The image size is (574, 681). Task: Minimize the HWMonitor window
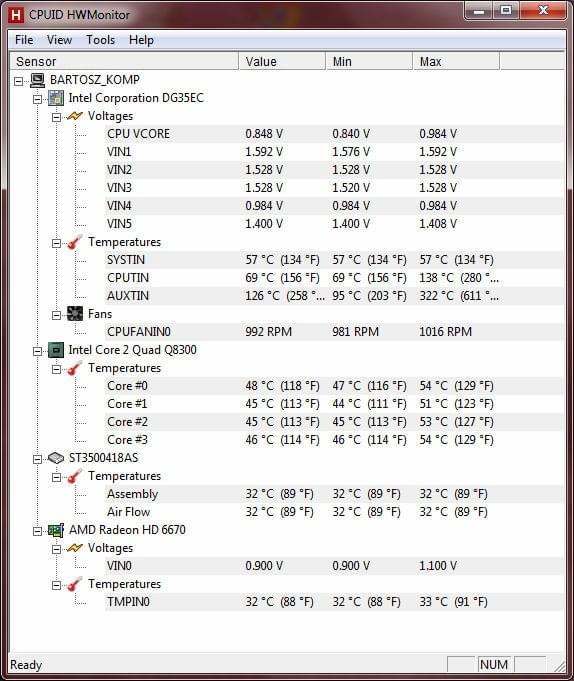pos(479,11)
